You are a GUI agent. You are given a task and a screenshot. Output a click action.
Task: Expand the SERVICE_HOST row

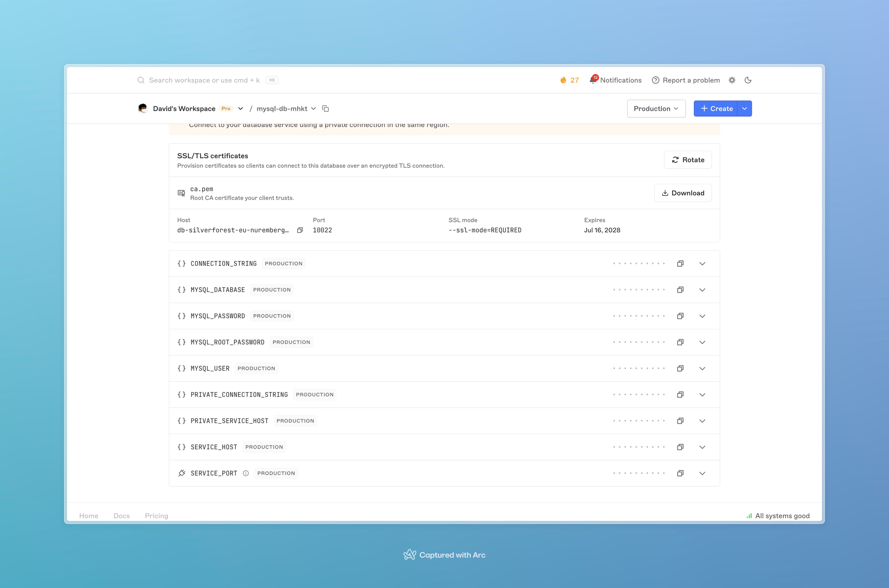702,447
